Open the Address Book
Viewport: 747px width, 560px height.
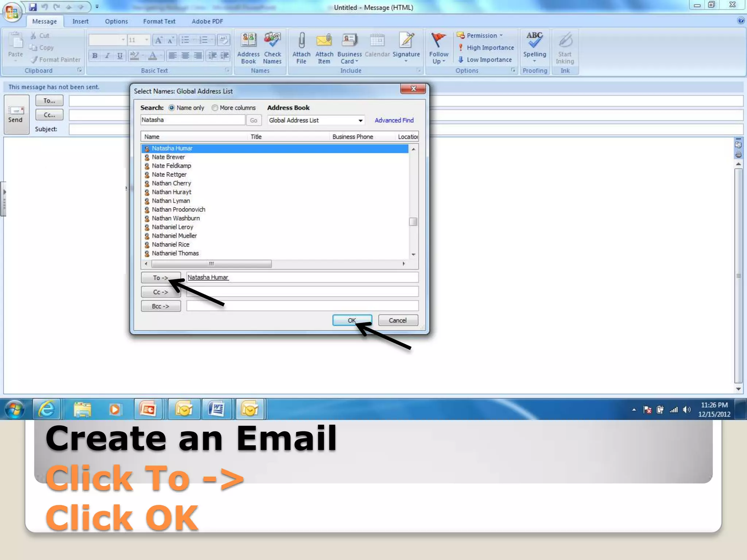coord(248,48)
